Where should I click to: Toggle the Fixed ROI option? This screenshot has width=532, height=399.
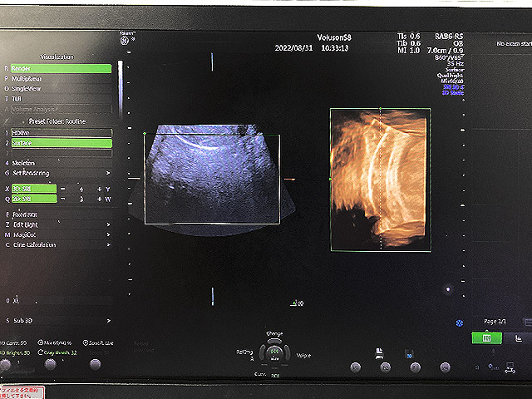(x=61, y=214)
